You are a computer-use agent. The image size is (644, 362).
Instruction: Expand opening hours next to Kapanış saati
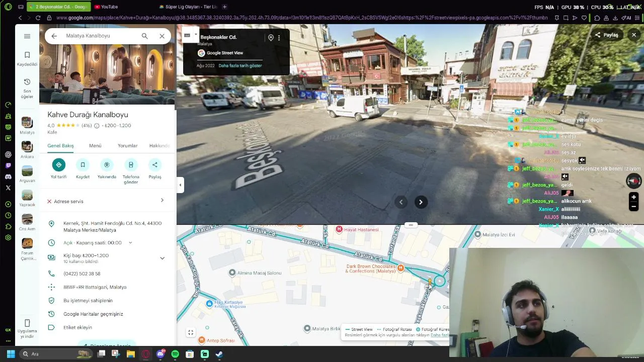tap(130, 243)
